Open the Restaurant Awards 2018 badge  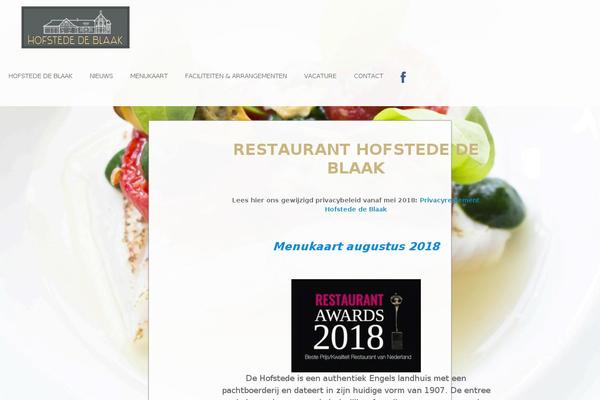point(356,325)
